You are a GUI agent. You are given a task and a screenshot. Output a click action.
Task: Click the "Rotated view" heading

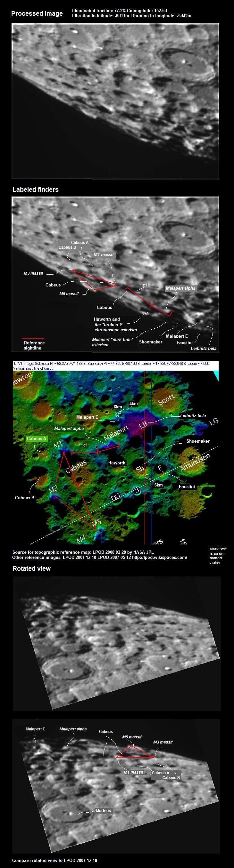click(x=31, y=568)
